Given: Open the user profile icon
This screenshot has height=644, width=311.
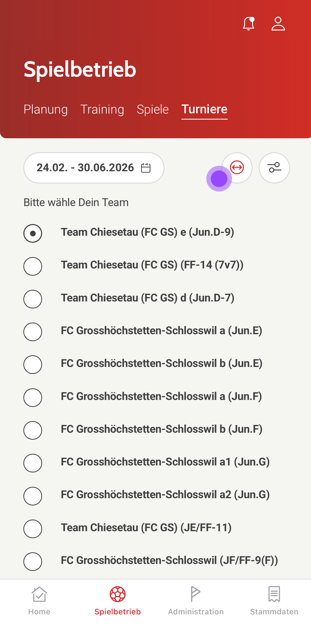Looking at the screenshot, I should tap(278, 24).
